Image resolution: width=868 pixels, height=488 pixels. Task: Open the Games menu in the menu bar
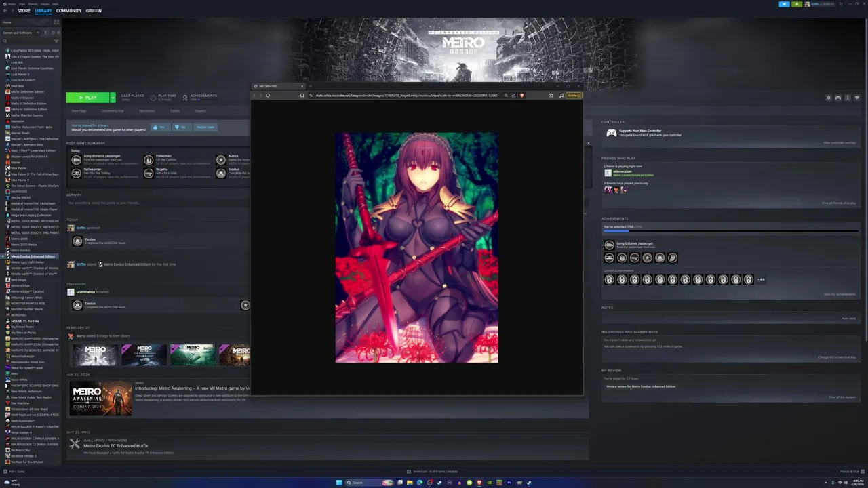point(45,3)
